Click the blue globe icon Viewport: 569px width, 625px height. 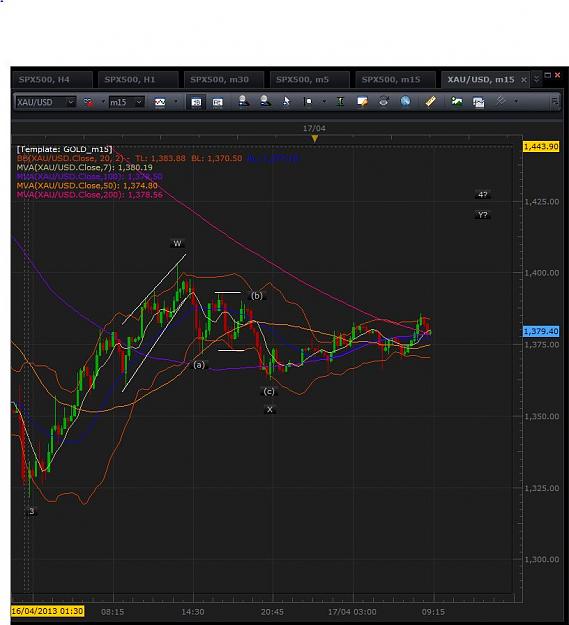click(x=405, y=102)
